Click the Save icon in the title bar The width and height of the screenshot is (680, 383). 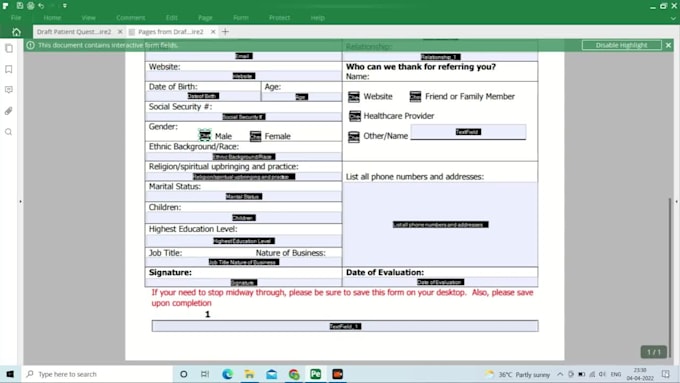[x=20, y=6]
